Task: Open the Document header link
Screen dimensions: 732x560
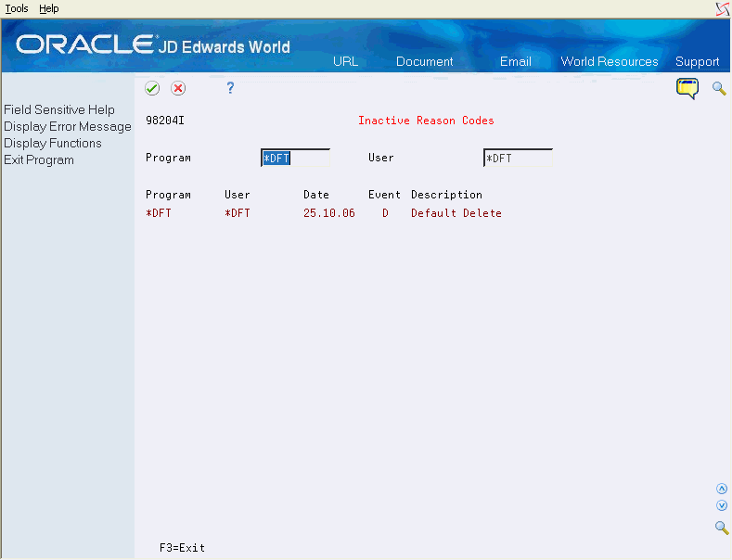Action: coord(424,61)
